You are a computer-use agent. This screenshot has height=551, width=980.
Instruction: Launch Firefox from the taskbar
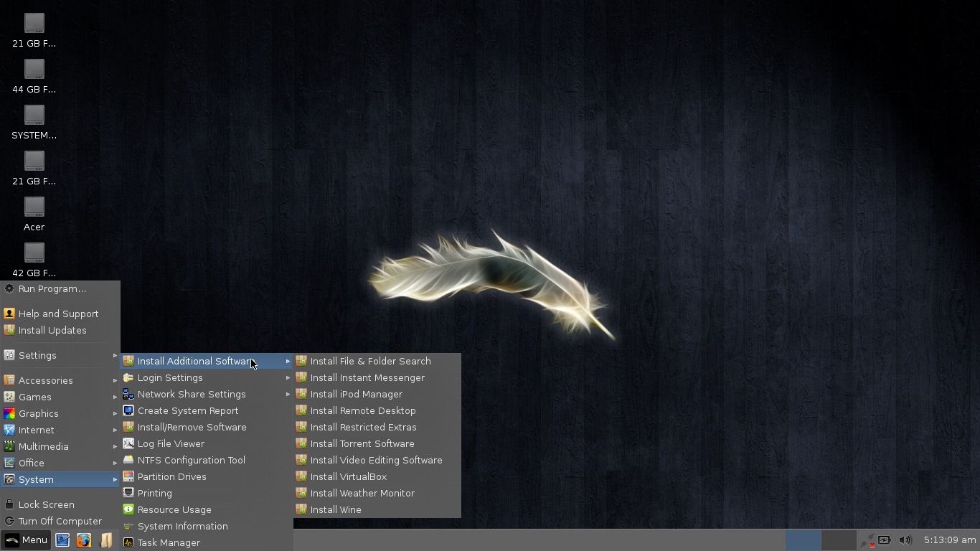coord(84,540)
